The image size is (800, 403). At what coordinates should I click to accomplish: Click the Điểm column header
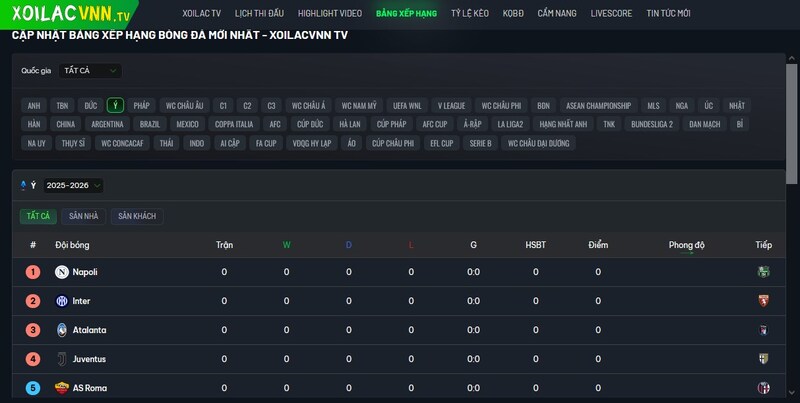coord(598,245)
